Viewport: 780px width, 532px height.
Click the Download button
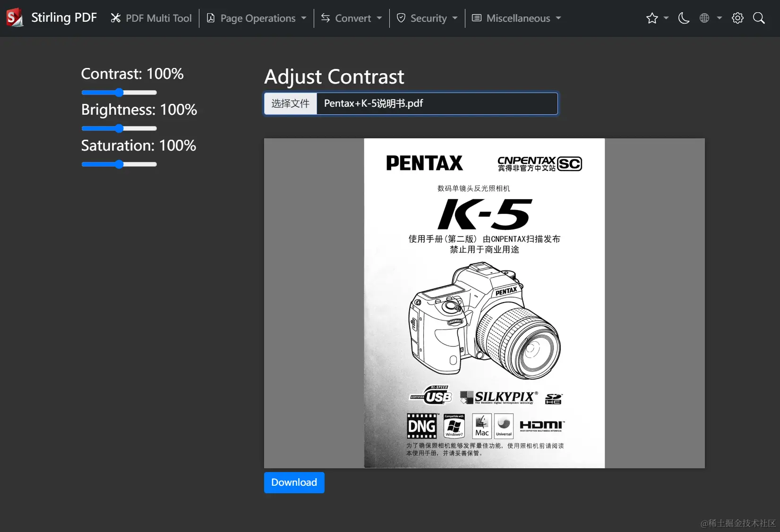[294, 482]
